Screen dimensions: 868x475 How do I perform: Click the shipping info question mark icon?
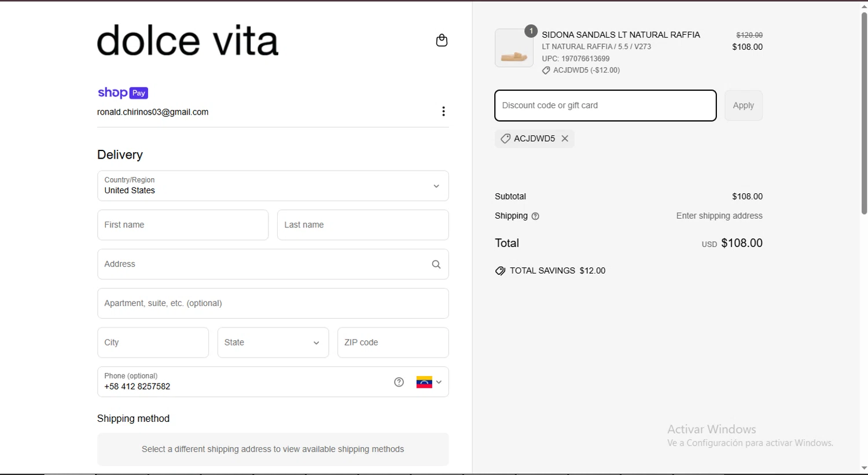pos(535,216)
